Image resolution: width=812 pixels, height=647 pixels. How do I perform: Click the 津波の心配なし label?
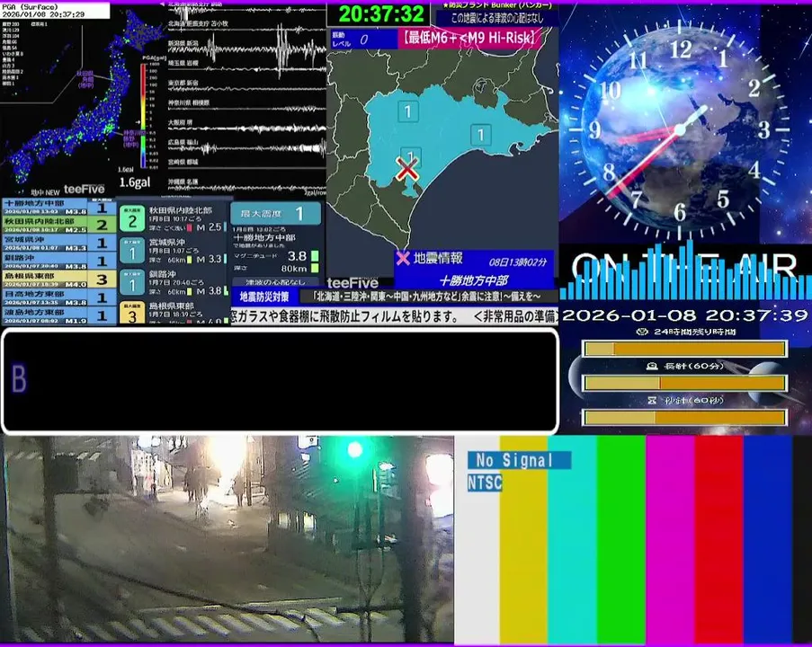point(275,282)
